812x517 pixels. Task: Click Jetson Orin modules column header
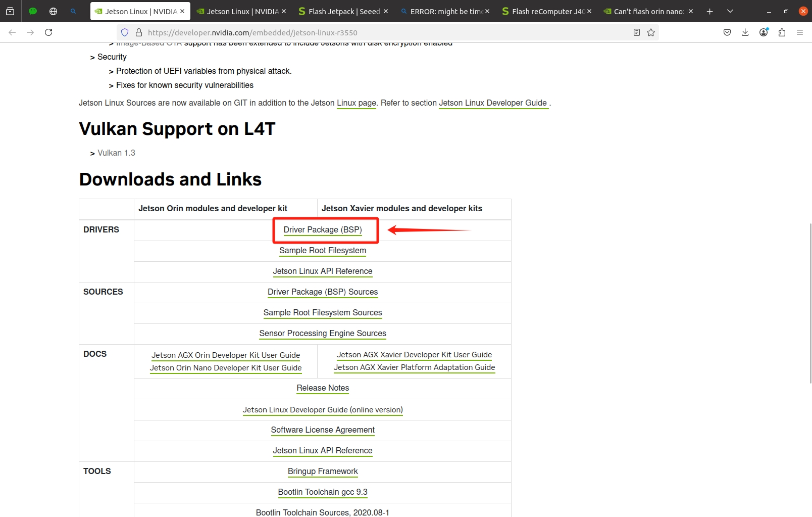coord(213,208)
